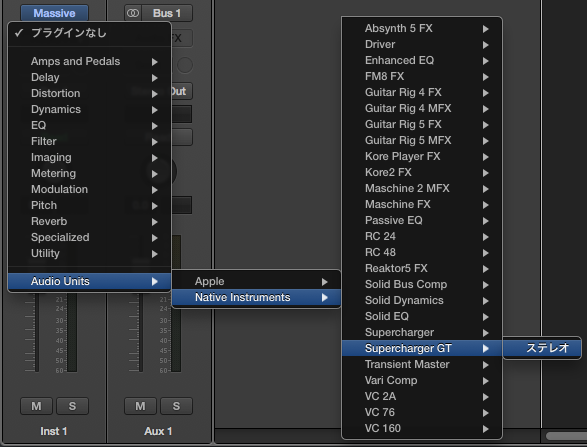
Task: Choose the RC 24 reverb
Action: [422, 237]
